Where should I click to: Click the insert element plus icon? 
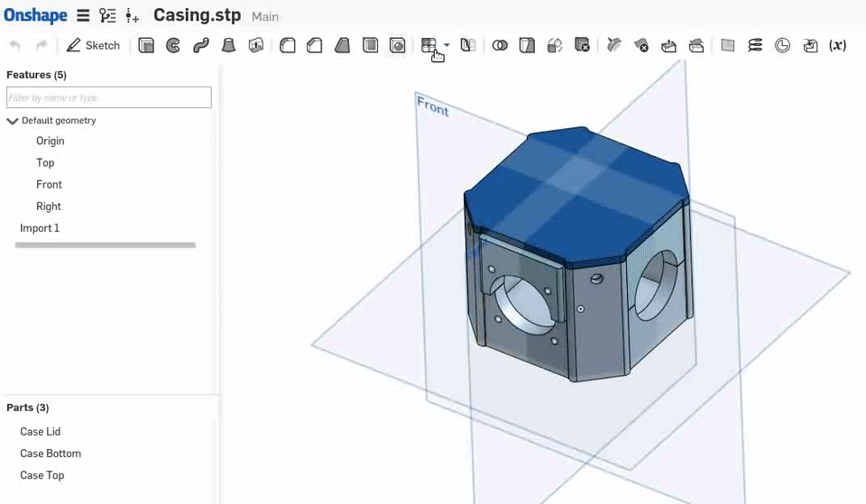pos(132,15)
